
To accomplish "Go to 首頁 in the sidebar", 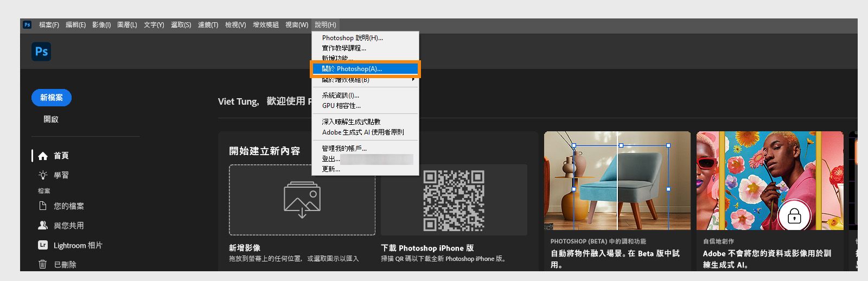I will (x=61, y=156).
